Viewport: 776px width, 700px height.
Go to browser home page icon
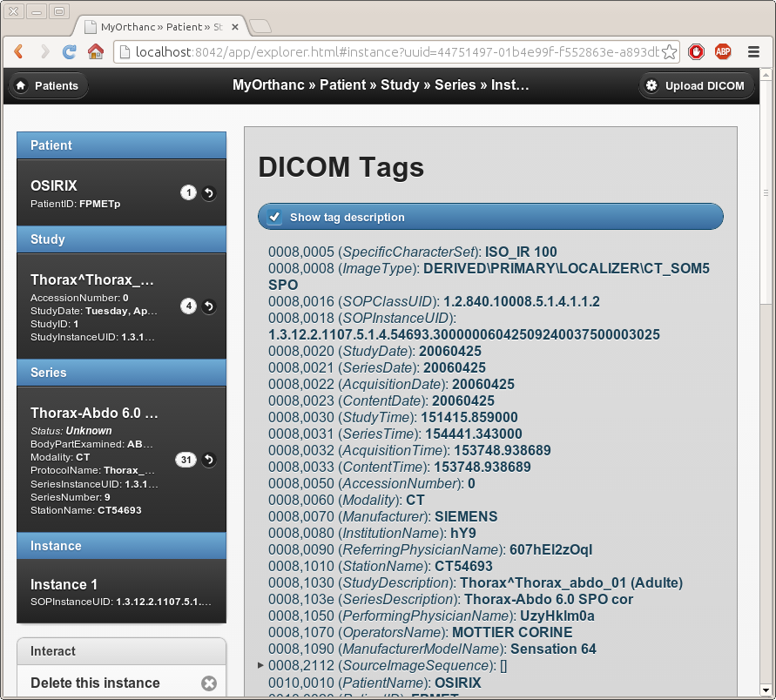click(96, 51)
